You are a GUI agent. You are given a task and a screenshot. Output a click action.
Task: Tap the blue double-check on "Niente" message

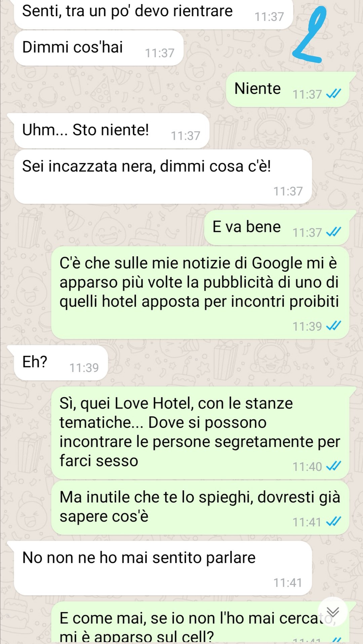pyautogui.click(x=334, y=94)
